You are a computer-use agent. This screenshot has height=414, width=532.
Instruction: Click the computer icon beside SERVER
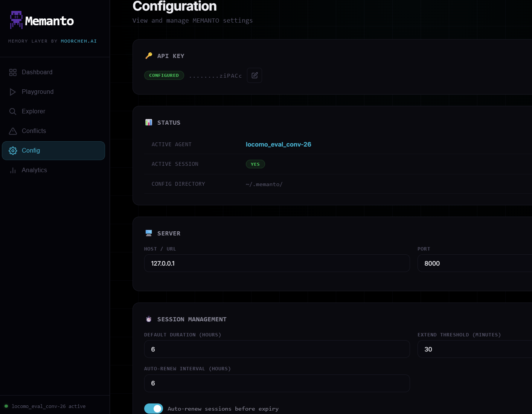pyautogui.click(x=149, y=233)
